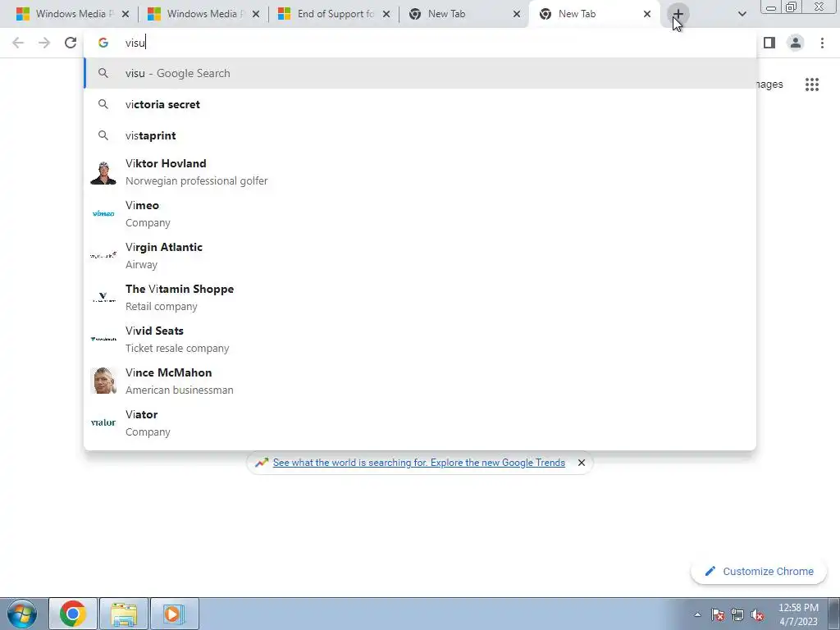Show hidden tray icons arrow
The height and width of the screenshot is (630, 840).
coord(697,614)
